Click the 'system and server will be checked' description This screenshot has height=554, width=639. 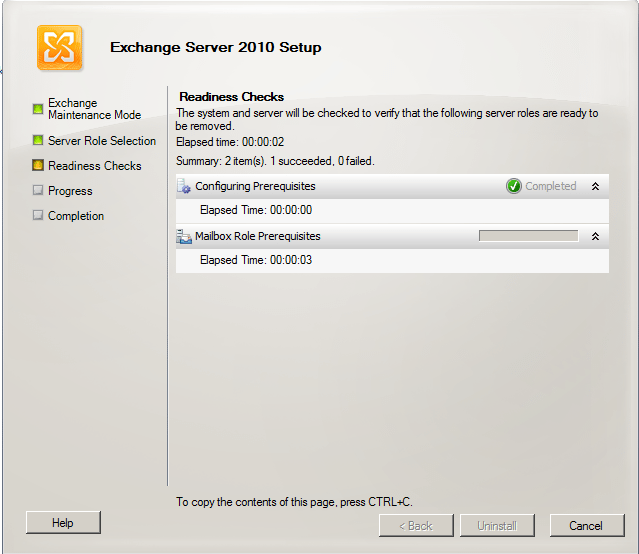tap(387, 119)
